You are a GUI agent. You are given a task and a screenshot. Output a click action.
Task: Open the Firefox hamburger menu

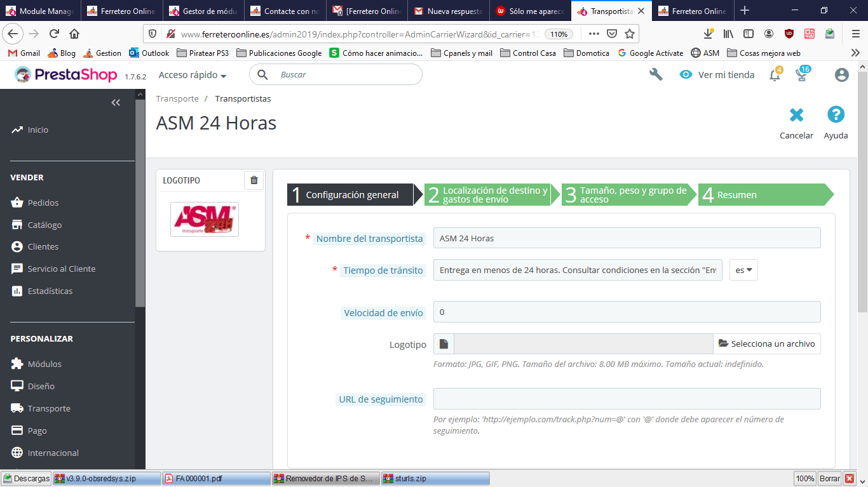[855, 34]
